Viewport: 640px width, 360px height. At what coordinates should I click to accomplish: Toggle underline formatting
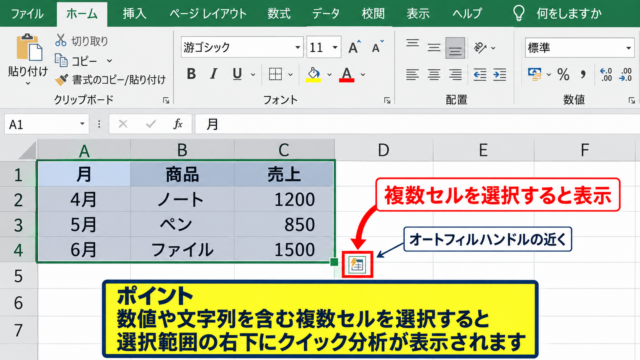pos(237,74)
